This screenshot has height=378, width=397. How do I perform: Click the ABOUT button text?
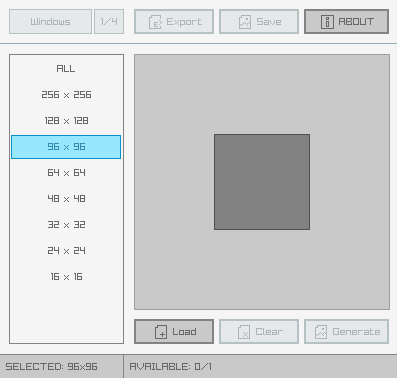click(356, 22)
